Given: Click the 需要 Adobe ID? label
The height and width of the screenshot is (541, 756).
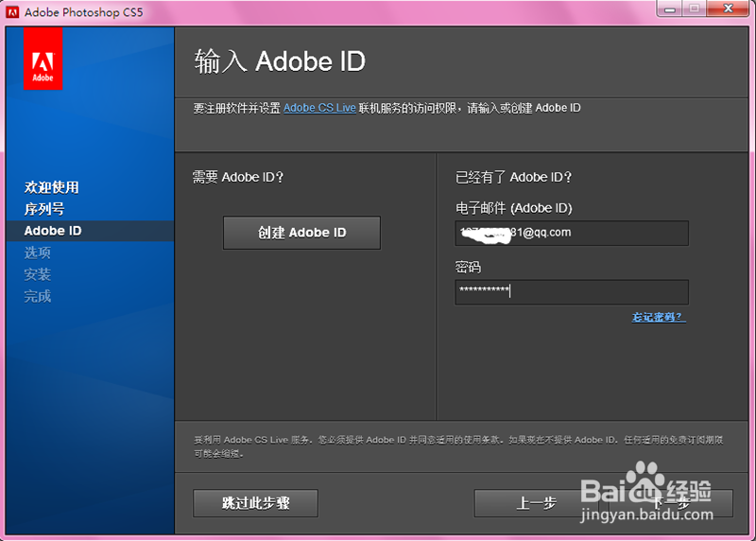Looking at the screenshot, I should click(x=238, y=177).
